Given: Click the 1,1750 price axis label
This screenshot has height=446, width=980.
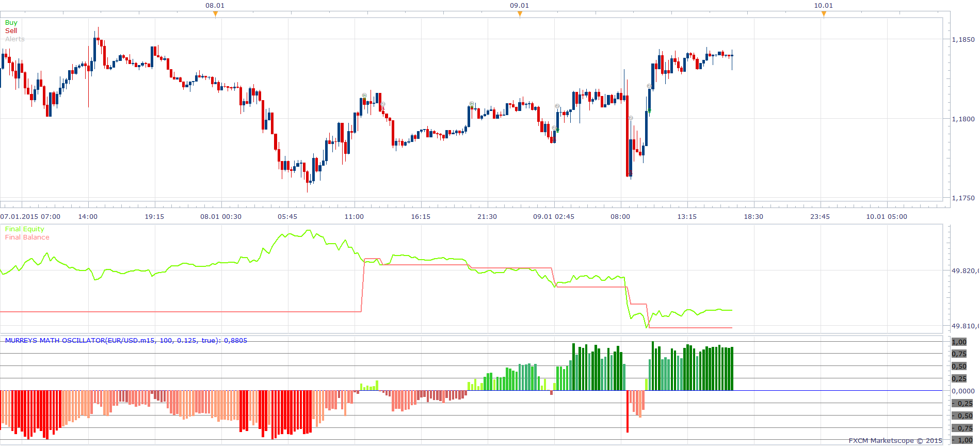Looking at the screenshot, I should point(963,198).
